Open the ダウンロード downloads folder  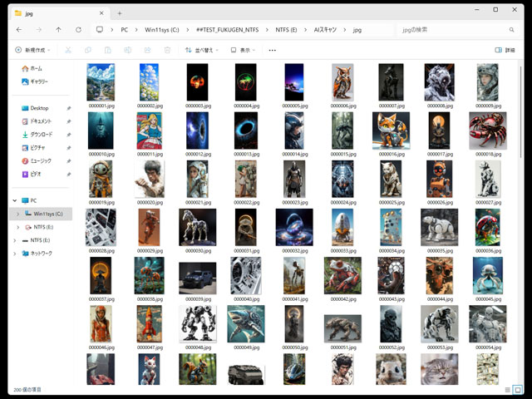pyautogui.click(x=41, y=134)
